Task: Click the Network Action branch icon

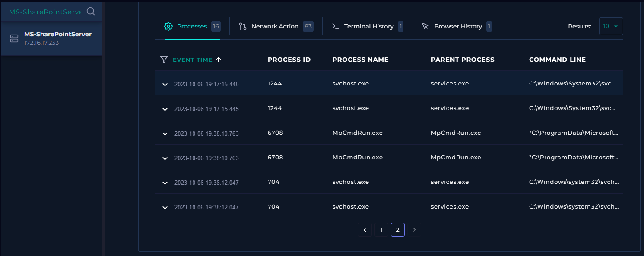Action: pyautogui.click(x=243, y=26)
